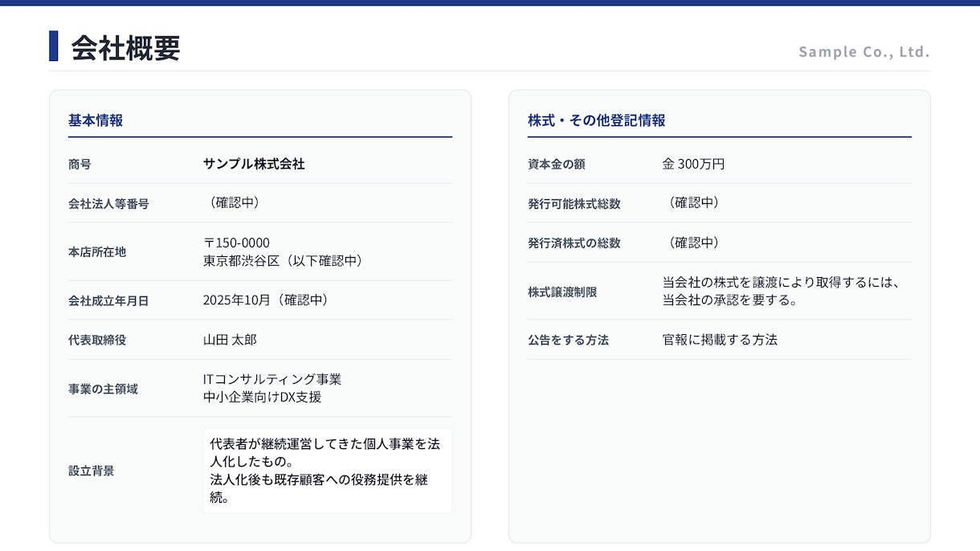
Task: Click the 会社法人等番号 label
Action: point(108,204)
